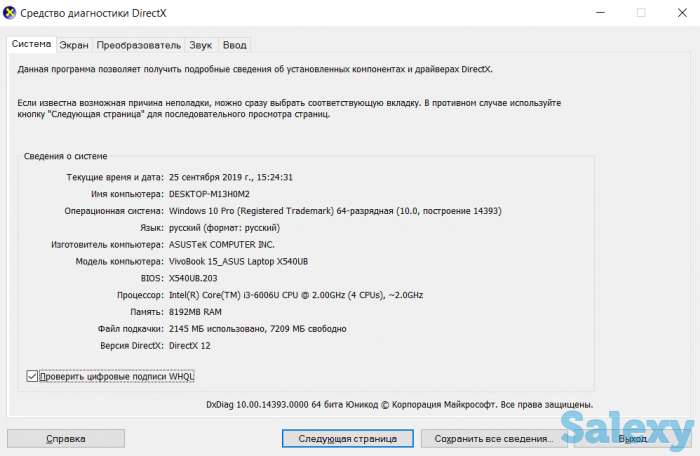Click the Intel Core i3-6006U processor value
The width and height of the screenshot is (700, 456).
[296, 295]
